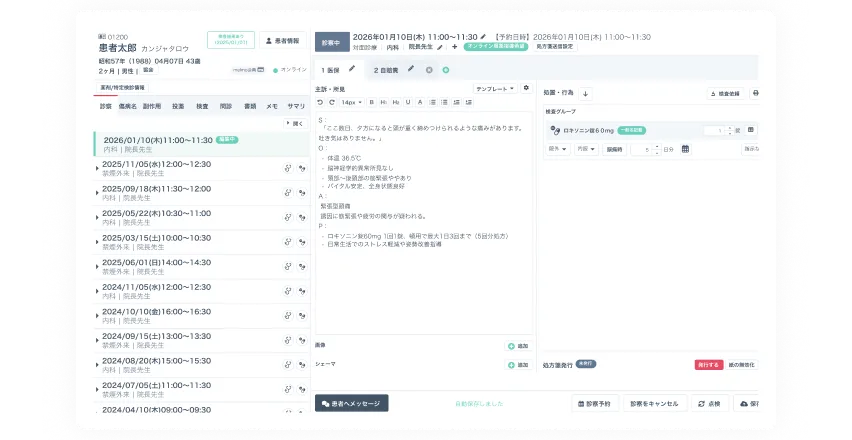Click the green plus 追加 for 画像

(518, 346)
